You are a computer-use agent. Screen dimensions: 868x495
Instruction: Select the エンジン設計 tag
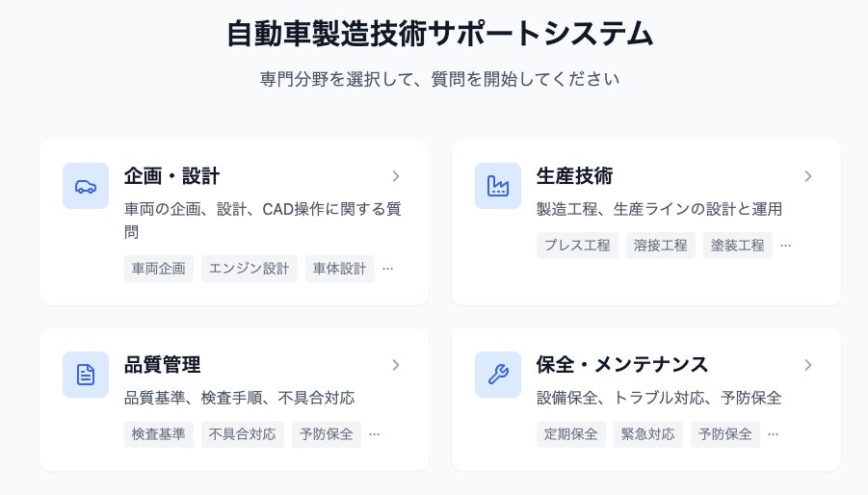(x=250, y=269)
